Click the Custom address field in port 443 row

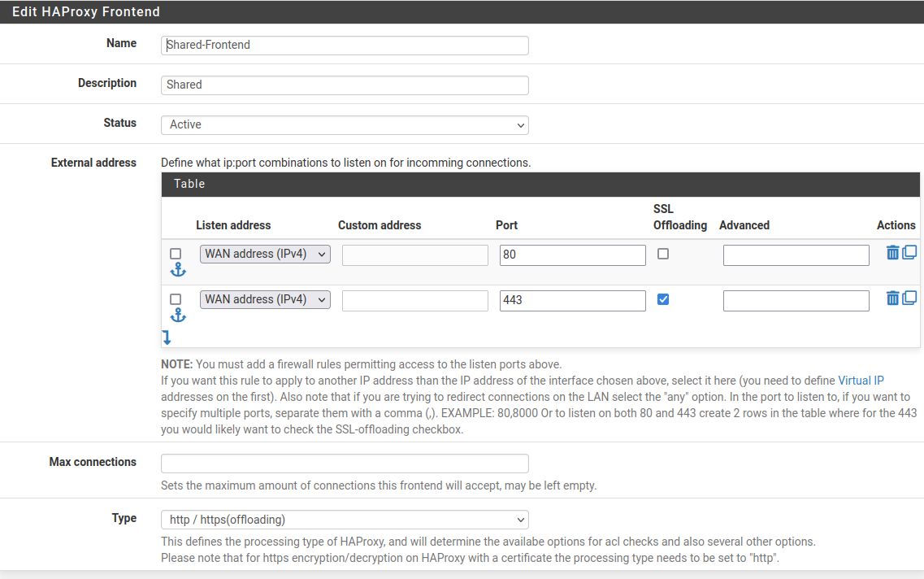414,301
